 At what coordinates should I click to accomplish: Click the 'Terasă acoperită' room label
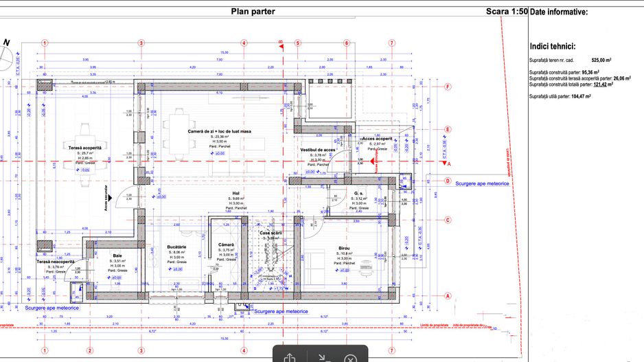(85, 148)
